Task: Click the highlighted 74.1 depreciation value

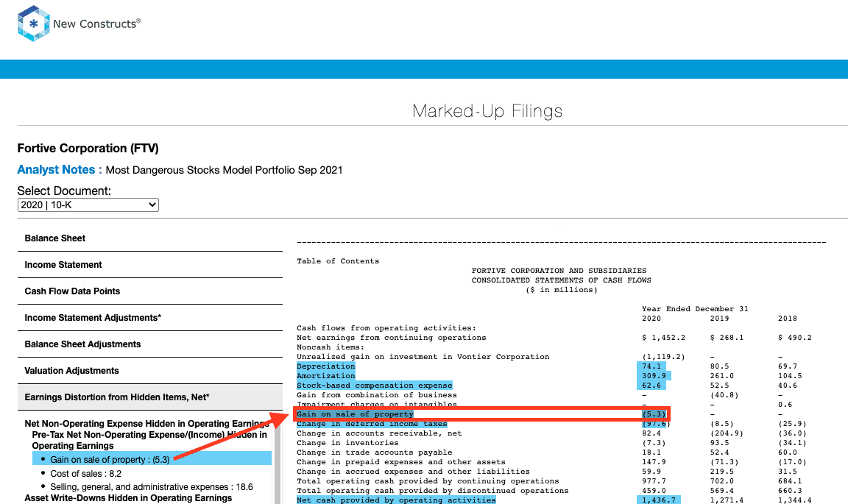Action: [x=651, y=366]
